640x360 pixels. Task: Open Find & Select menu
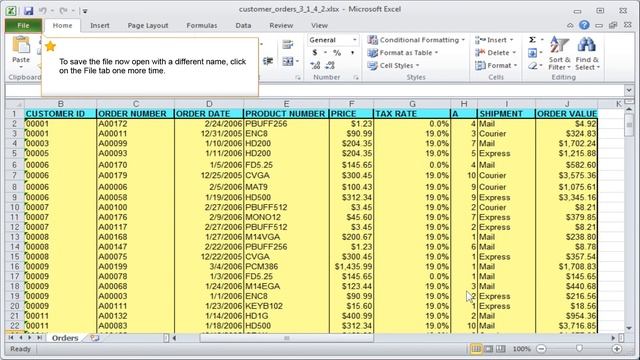(587, 53)
